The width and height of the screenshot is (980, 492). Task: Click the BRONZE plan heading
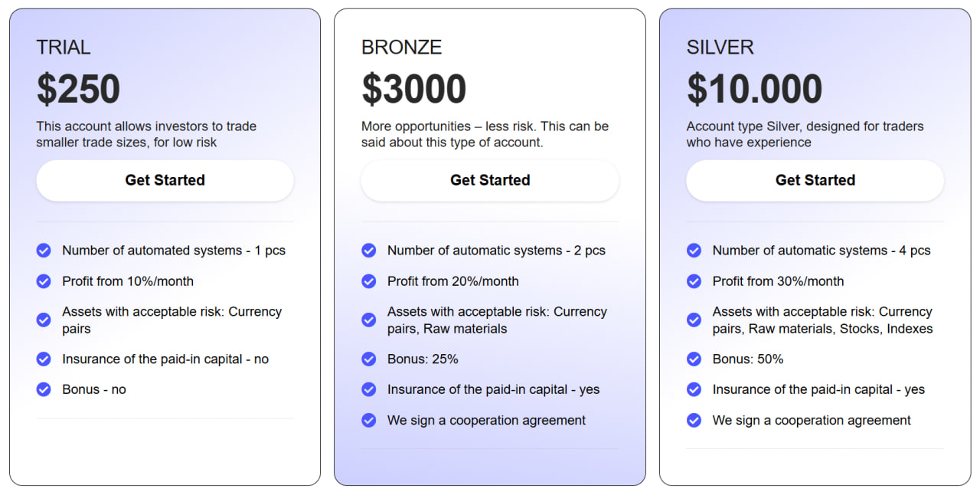tap(401, 48)
